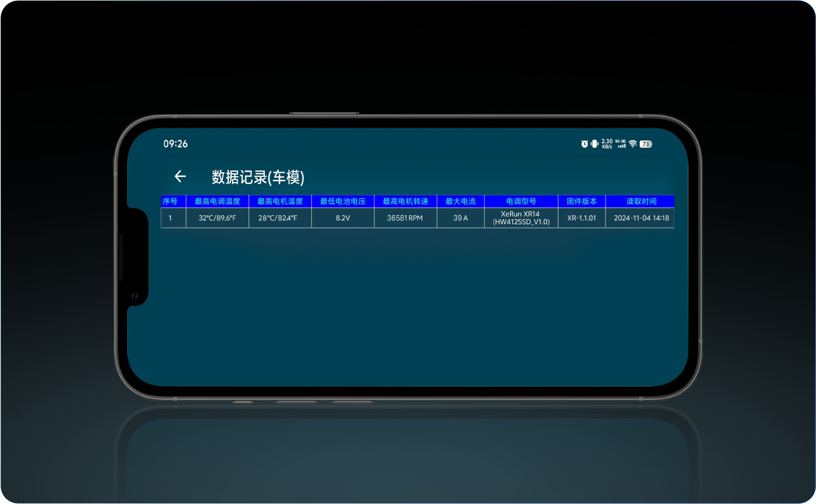
Task: Select the 序号 column header
Action: [x=170, y=201]
